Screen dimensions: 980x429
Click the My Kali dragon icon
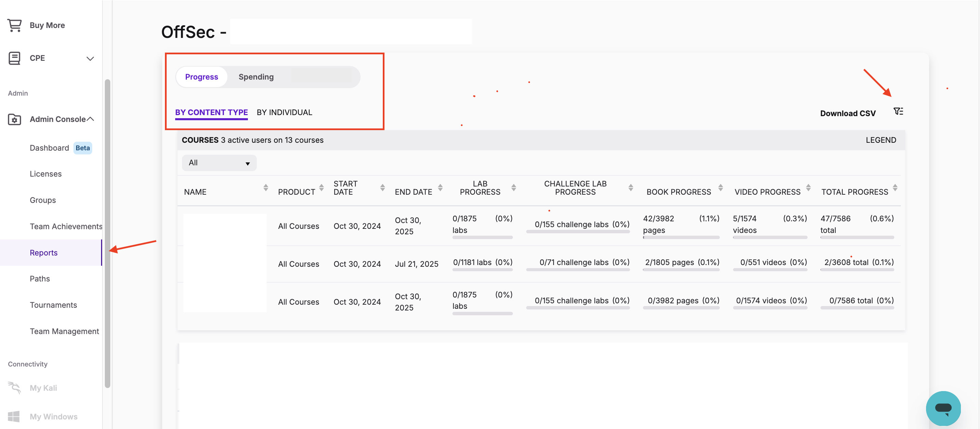pos(14,388)
